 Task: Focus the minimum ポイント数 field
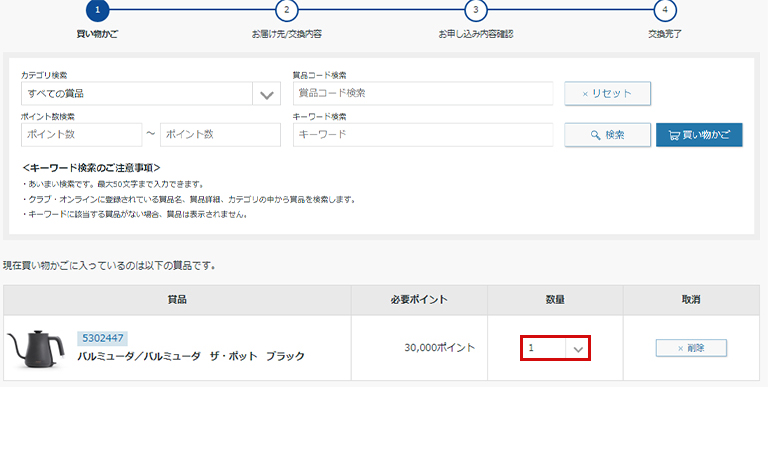tap(81, 135)
